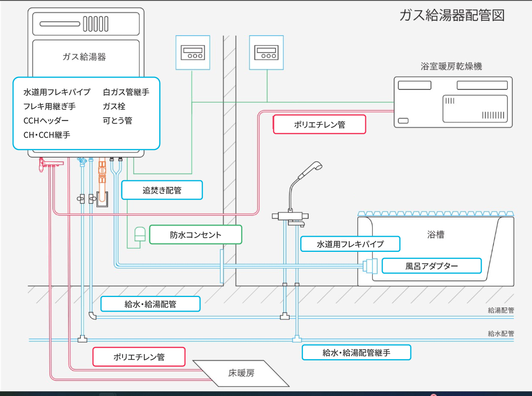Viewport: 532px width, 396px height.
Task: Select the bath adapter fitting on the bathtub
Action: click(x=371, y=266)
